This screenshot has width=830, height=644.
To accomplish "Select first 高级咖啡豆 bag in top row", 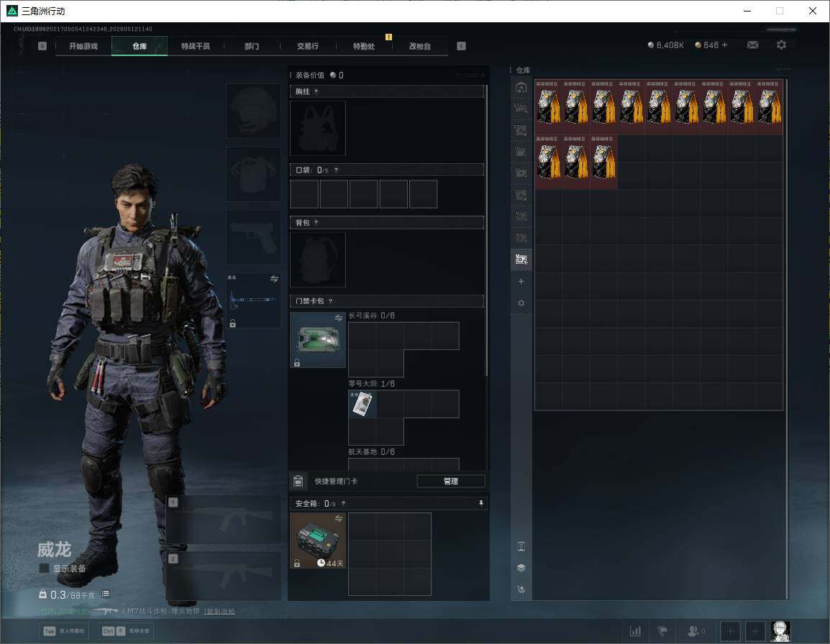I will click(x=548, y=106).
